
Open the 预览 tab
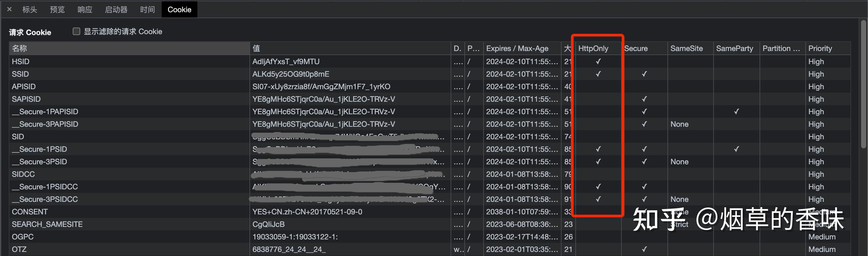57,9
